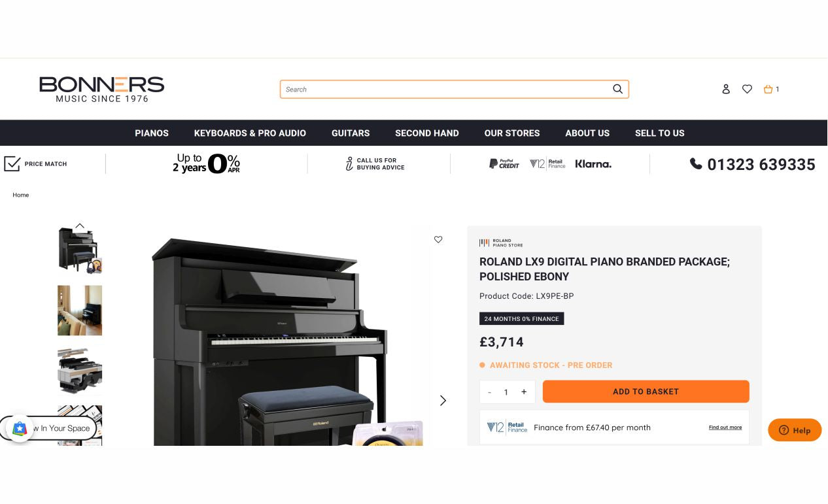Focus the Search input field

(447, 90)
